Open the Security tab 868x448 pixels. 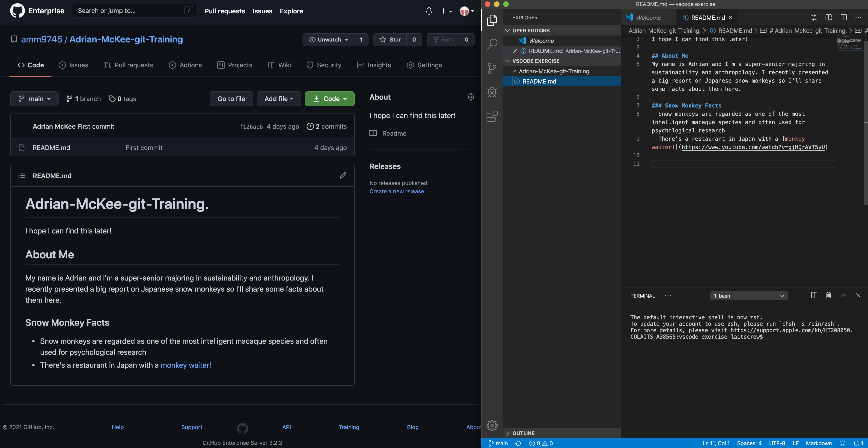click(324, 65)
